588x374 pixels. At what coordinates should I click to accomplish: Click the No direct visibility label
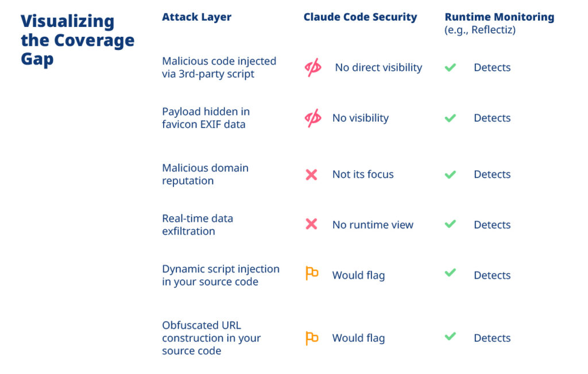[378, 68]
